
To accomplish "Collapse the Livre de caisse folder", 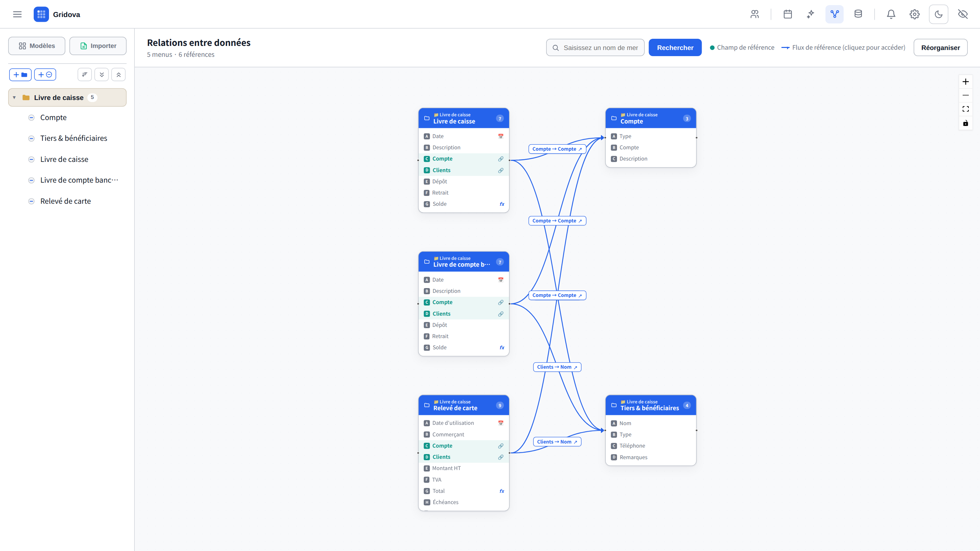I will 14,98.
